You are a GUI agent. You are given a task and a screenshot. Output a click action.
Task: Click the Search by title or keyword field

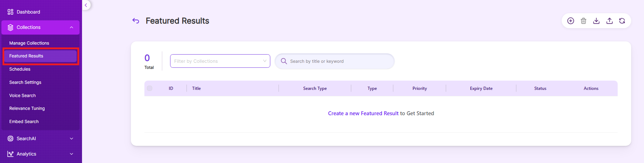[334, 61]
